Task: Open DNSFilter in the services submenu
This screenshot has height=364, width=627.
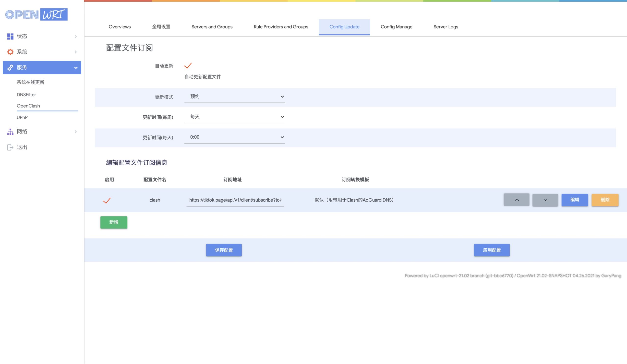Action: click(x=26, y=95)
